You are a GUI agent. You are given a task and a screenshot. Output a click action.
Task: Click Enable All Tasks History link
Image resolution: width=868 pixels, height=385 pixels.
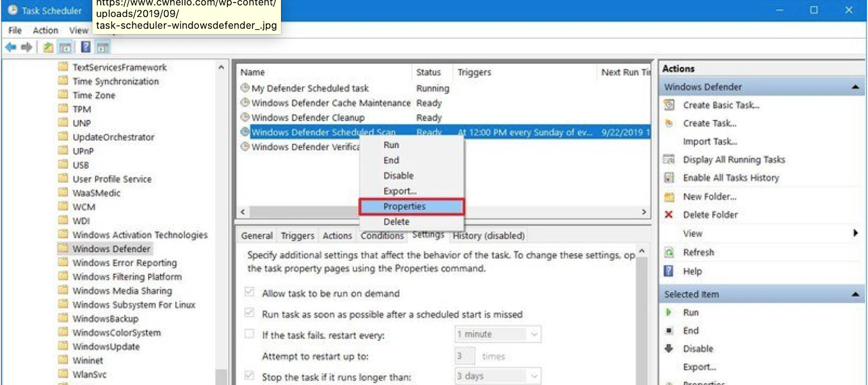click(x=731, y=178)
